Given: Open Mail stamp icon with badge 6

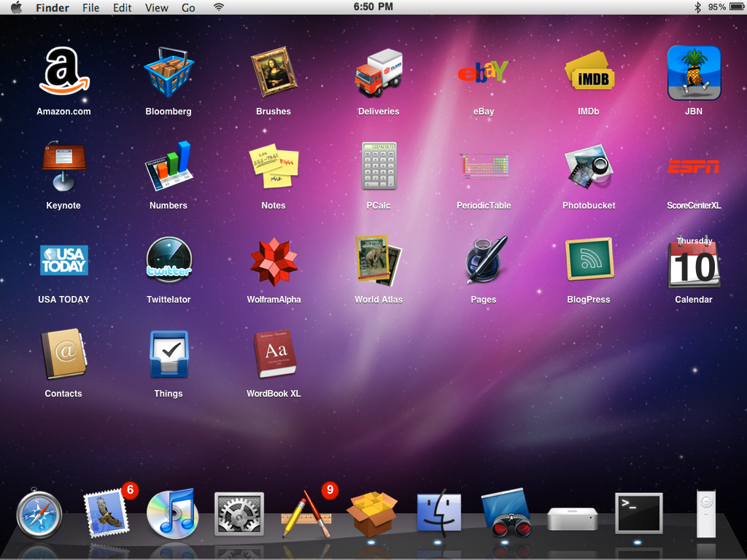Looking at the screenshot, I should [107, 513].
